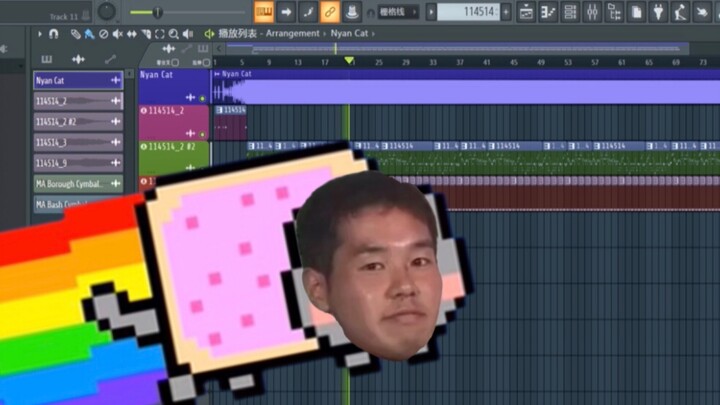Viewport: 720px width, 405px height.
Task: Select the audio waveform icon above track headers
Action: 169,49
